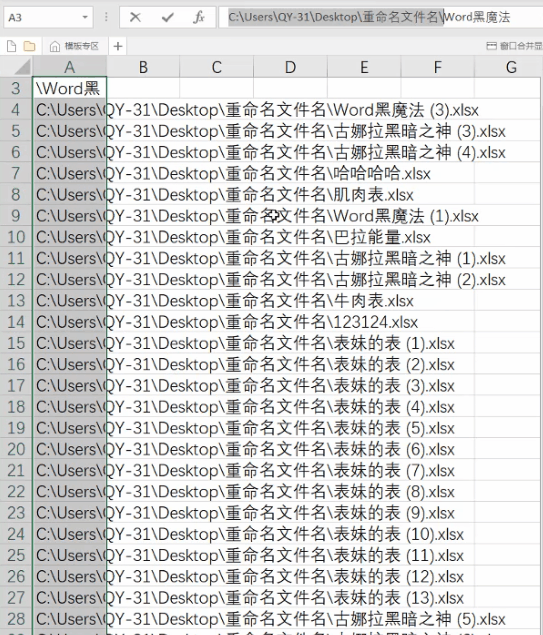Add a new tab with plus button

coord(118,46)
